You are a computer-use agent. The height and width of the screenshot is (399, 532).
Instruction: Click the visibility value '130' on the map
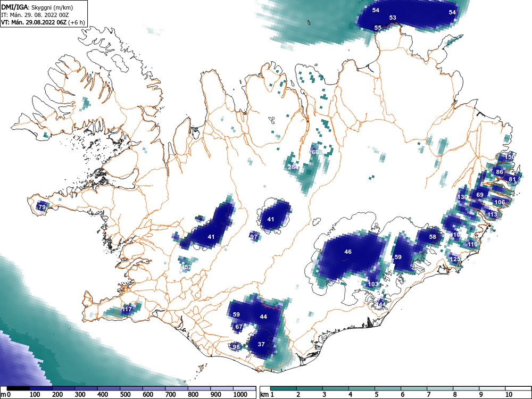462,197
